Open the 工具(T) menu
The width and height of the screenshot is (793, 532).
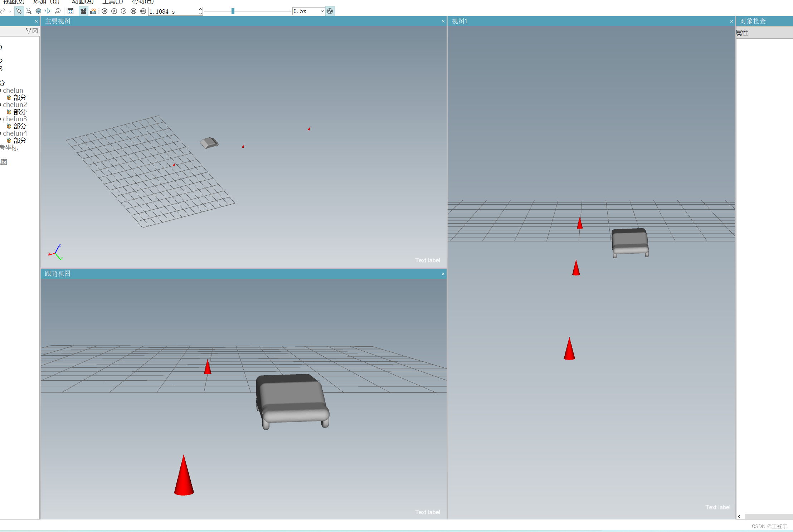coord(113,2)
